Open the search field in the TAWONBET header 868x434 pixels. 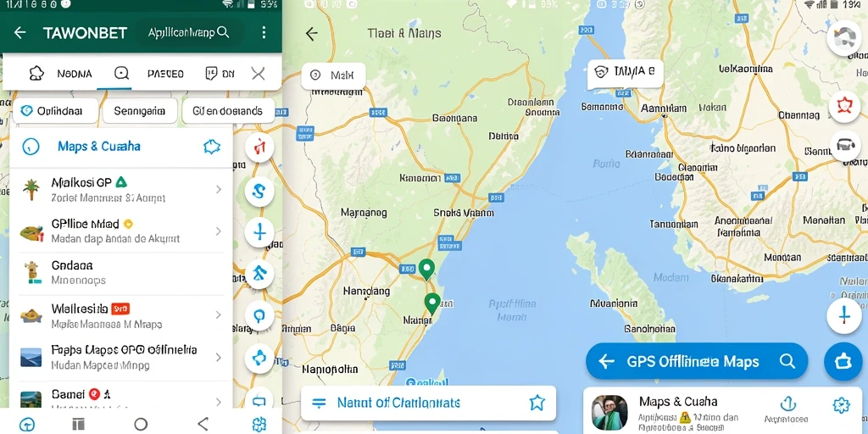188,33
